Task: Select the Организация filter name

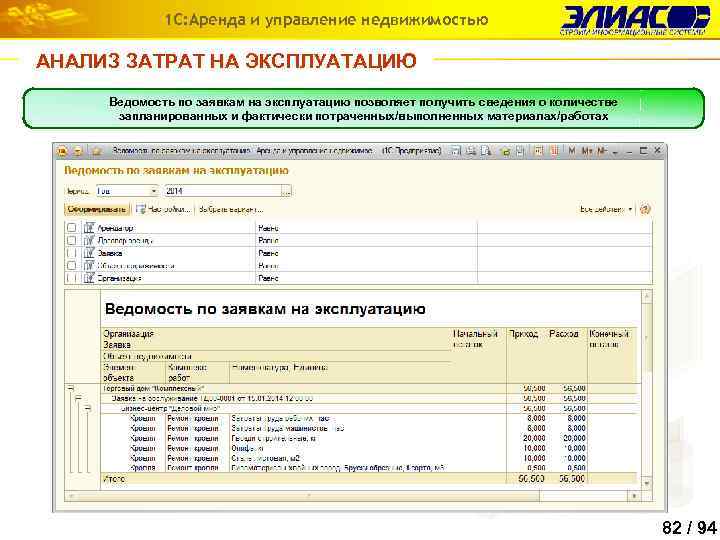Action: coord(119,278)
